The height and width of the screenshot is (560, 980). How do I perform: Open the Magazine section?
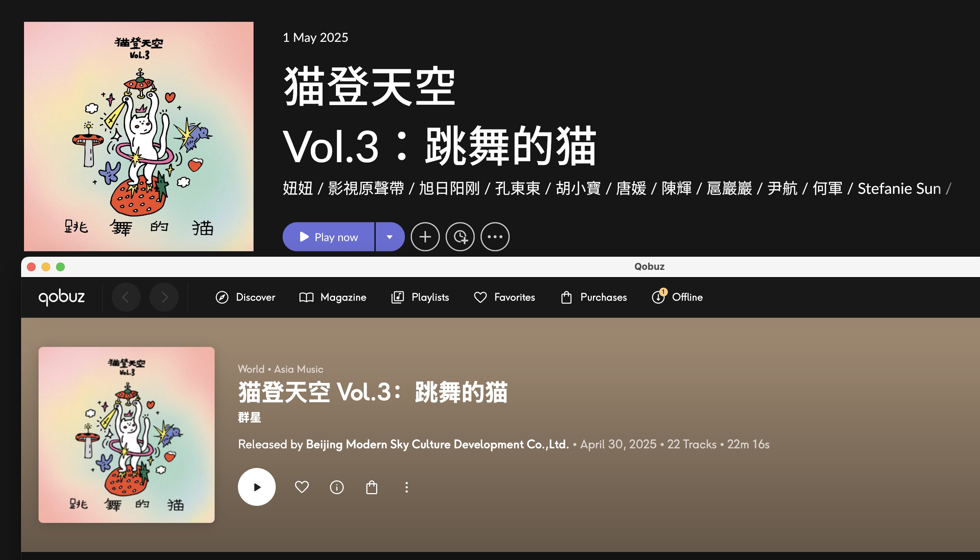pos(333,297)
